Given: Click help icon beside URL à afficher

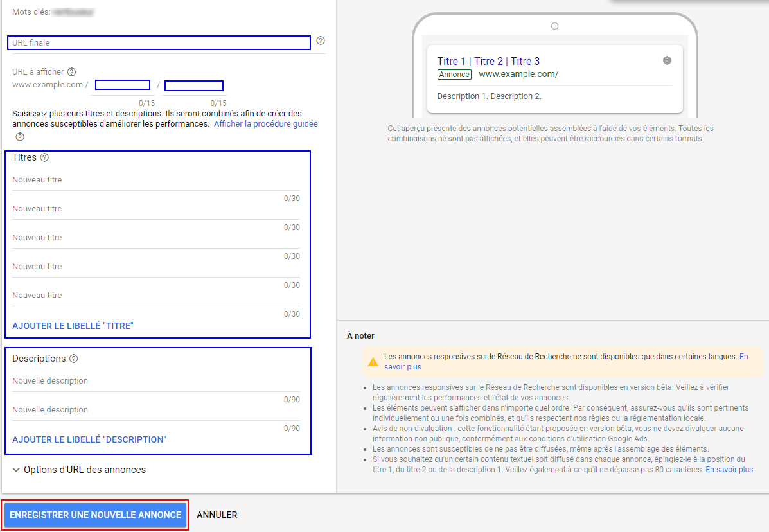Looking at the screenshot, I should pos(71,72).
